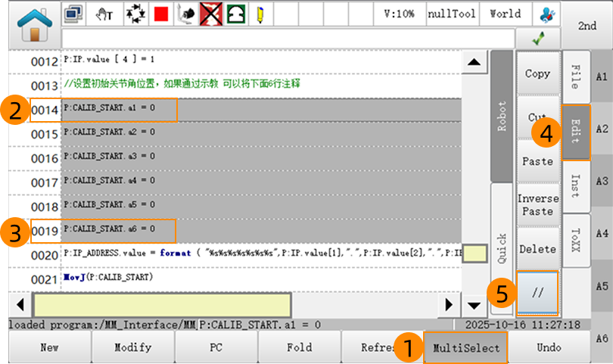Click the A4 axis key
The width and height of the screenshot is (613, 364).
coord(602,233)
